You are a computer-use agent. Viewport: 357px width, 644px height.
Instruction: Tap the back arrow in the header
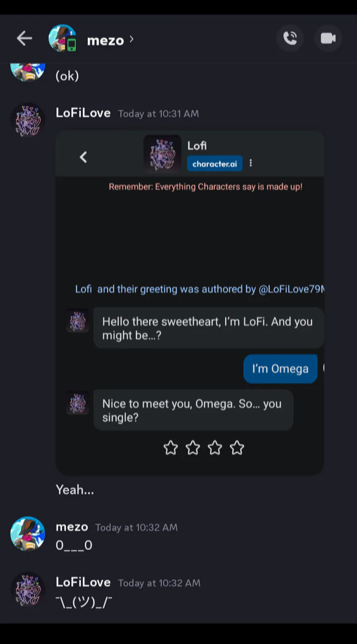point(24,39)
